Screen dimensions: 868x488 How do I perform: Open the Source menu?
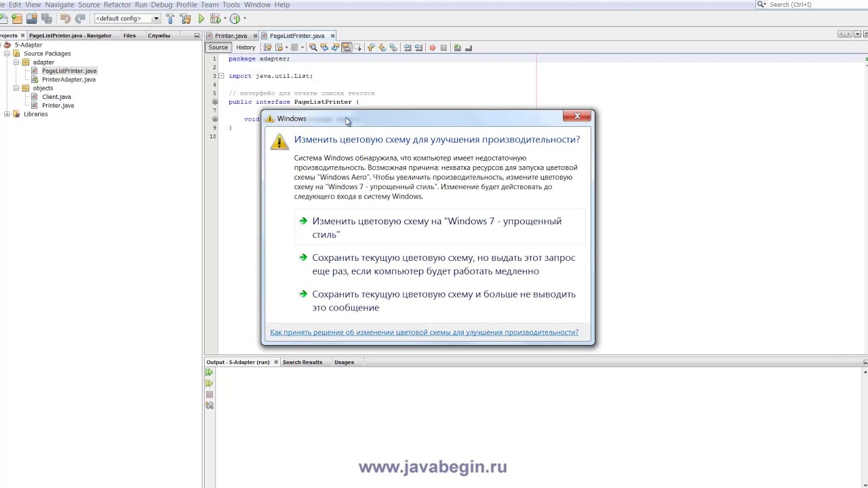[89, 5]
